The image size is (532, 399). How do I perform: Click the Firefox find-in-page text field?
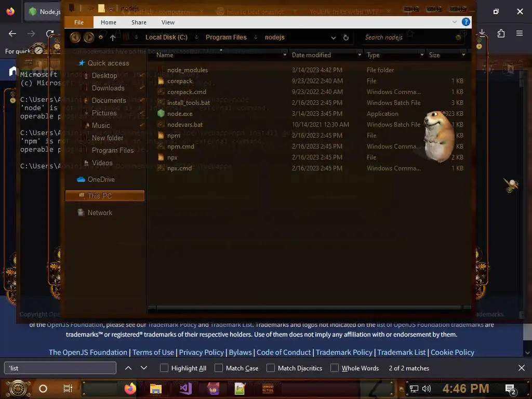[x=60, y=368]
